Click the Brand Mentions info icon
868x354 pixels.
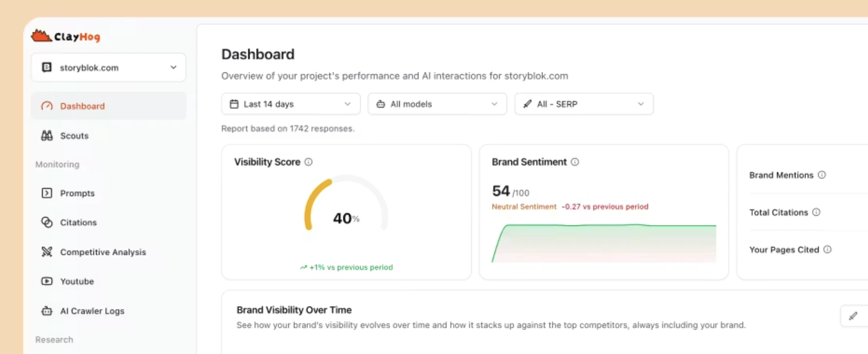point(822,175)
